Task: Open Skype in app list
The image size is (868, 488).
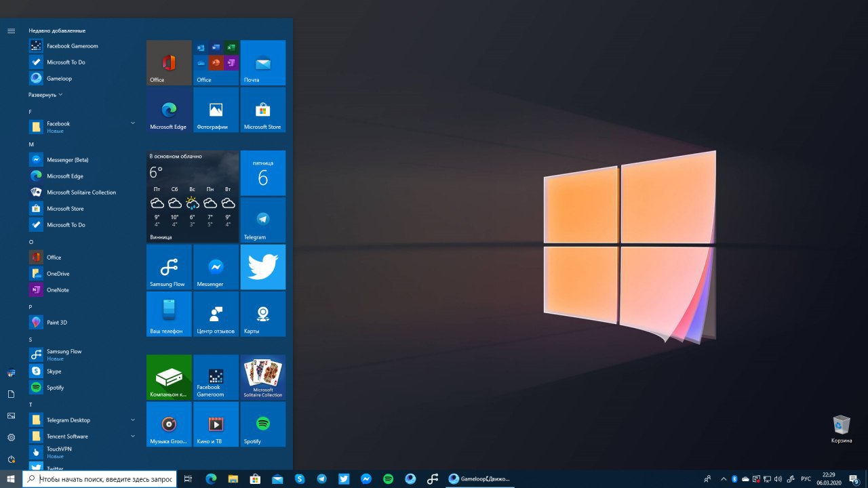Action: (x=83, y=371)
